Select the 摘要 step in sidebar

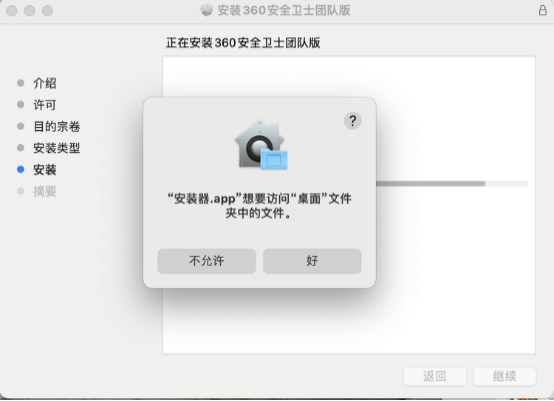(45, 191)
